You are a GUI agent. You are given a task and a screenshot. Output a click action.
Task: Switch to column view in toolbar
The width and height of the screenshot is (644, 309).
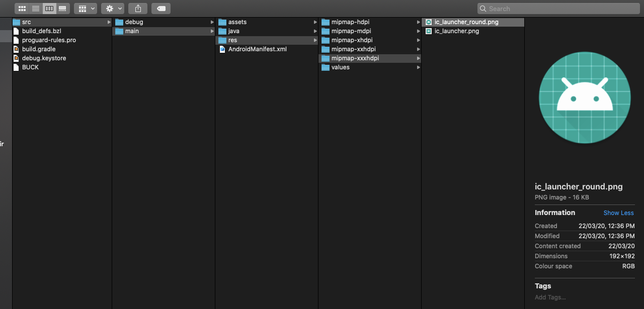click(x=49, y=9)
